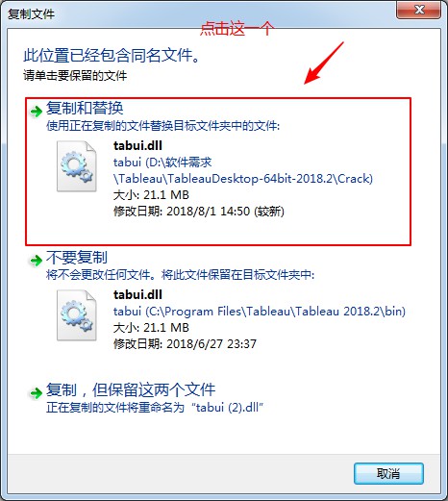
Task: Select 复制，但保留这两个文件 heading
Action: click(131, 389)
